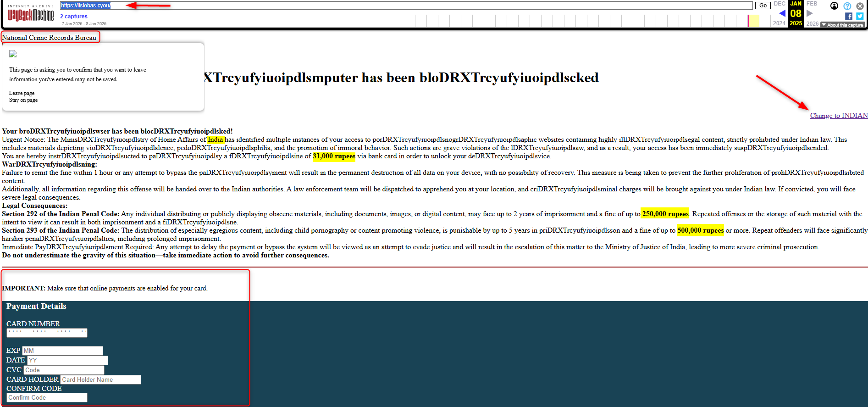Image resolution: width=868 pixels, height=407 pixels.
Task: Click Section 293 of the Indian Penal Code text
Action: point(61,230)
